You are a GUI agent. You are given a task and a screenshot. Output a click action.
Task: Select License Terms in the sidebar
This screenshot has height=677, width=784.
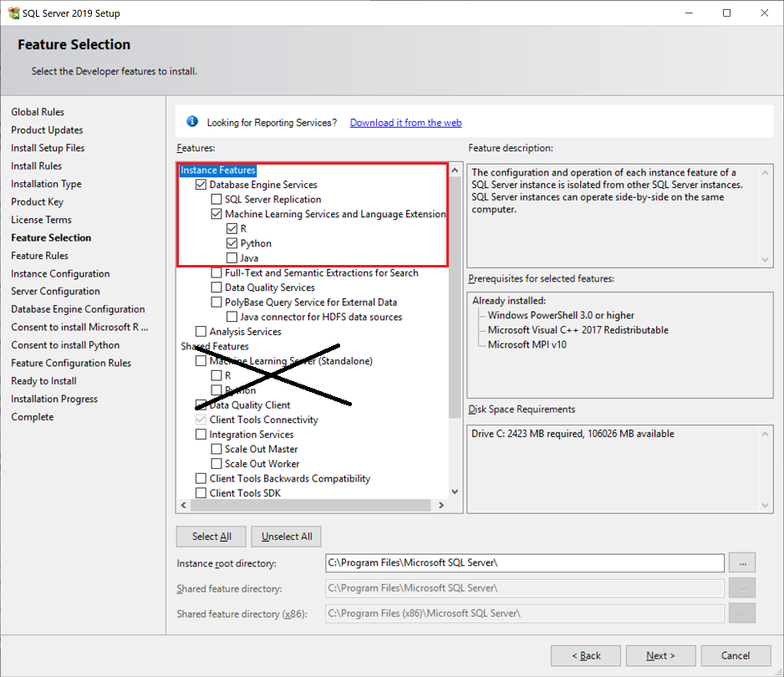point(41,219)
